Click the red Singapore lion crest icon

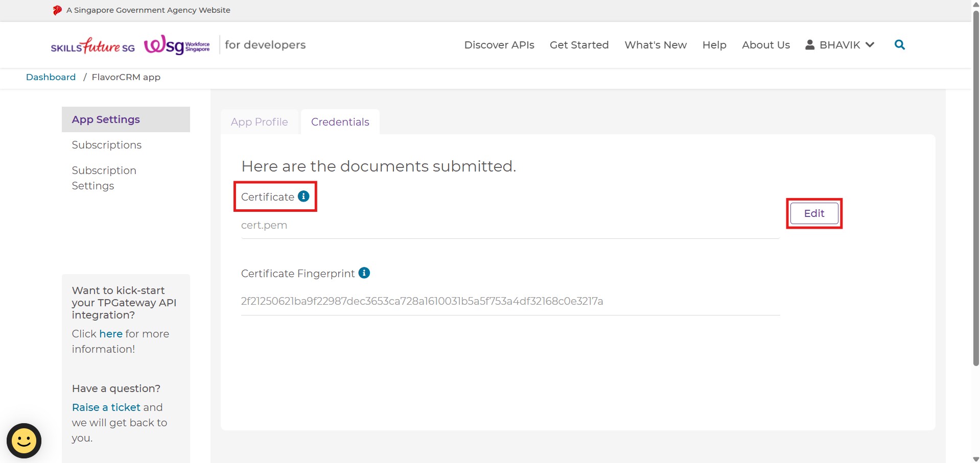(57, 10)
